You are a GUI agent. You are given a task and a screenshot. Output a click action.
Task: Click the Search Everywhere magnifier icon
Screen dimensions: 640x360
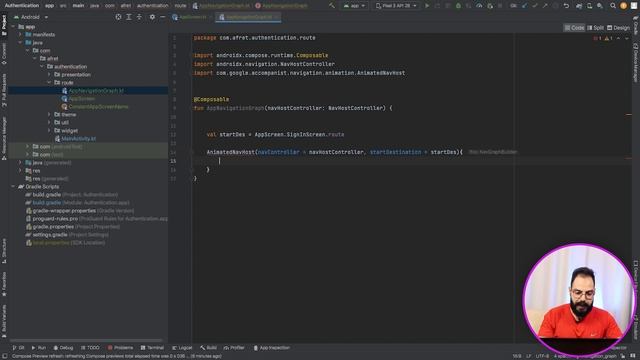(x=613, y=6)
